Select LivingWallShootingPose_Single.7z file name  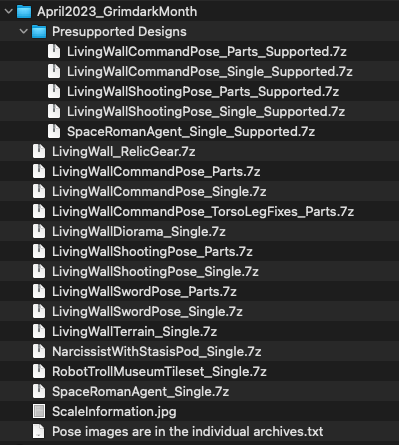pos(155,272)
